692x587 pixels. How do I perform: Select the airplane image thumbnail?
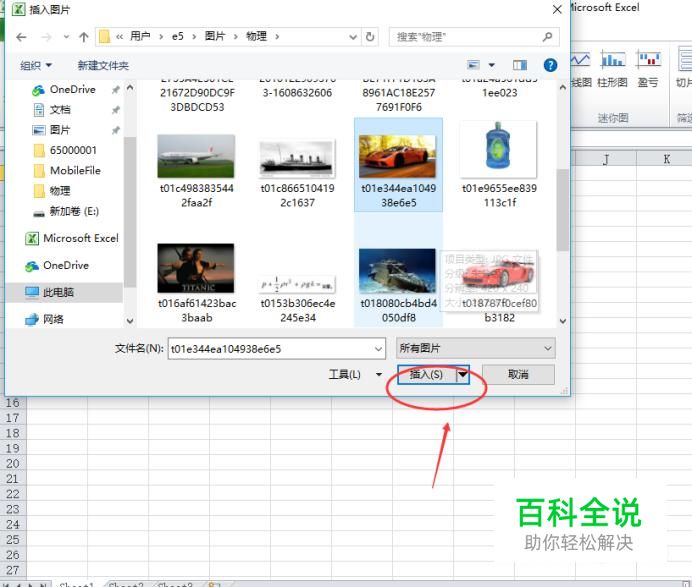coord(196,157)
